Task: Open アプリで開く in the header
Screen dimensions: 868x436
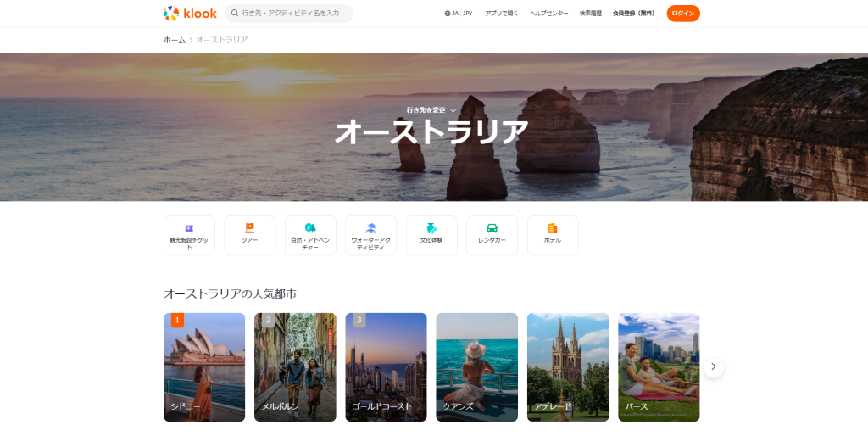Action: point(502,14)
